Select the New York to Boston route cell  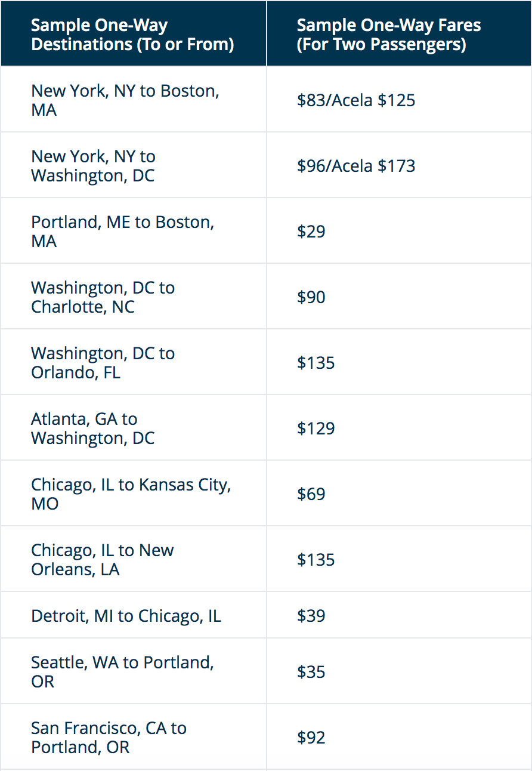(125, 100)
